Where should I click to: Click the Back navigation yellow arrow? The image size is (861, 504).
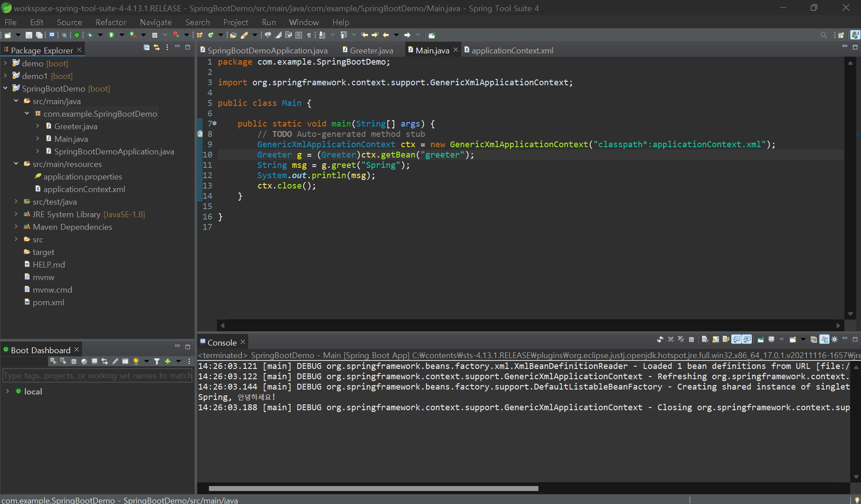[386, 35]
